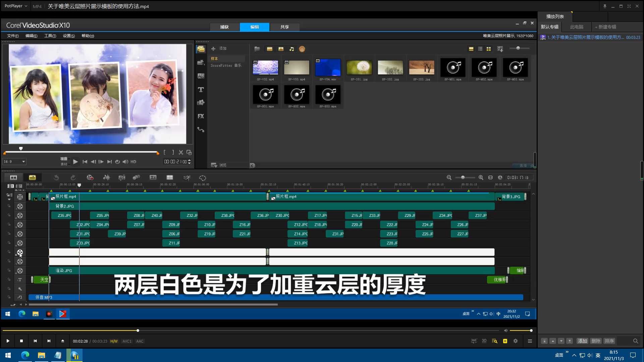This screenshot has height=362, width=644.
Task: Toggle preview volume speaker icon
Action: point(125,162)
